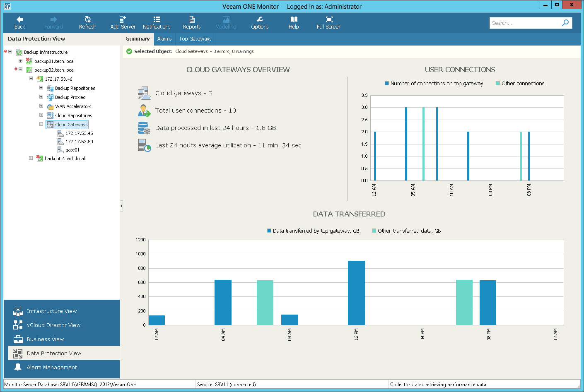Click the Total user connections icon
Image resolution: width=584 pixels, height=392 pixels.
tap(144, 111)
